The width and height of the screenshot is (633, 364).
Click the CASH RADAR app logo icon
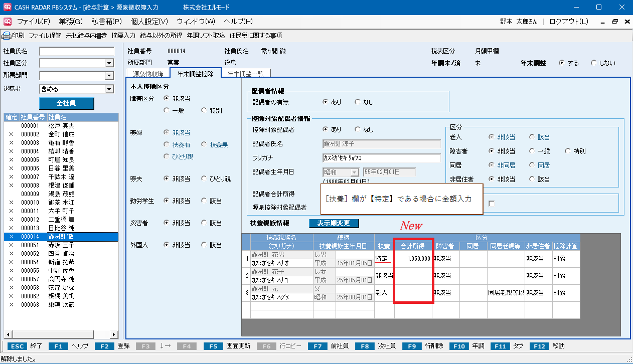[7, 7]
